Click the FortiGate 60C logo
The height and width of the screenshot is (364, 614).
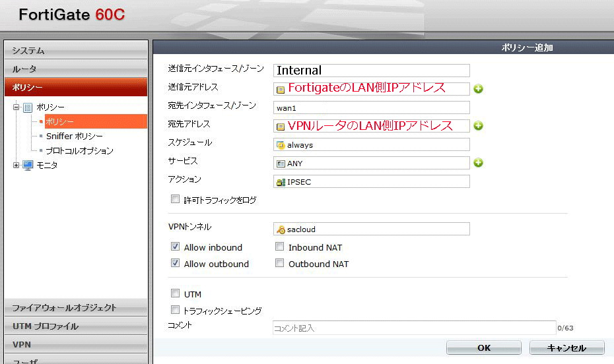(x=72, y=15)
